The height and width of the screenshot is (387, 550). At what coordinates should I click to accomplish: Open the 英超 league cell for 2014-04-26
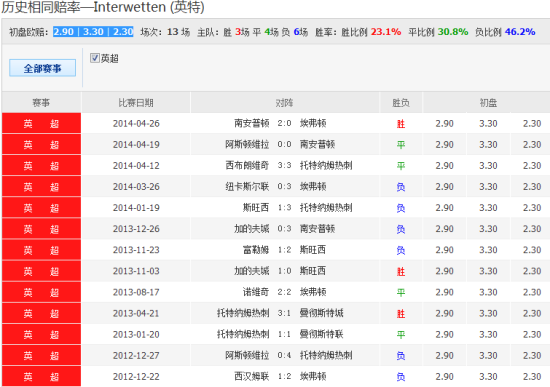[x=41, y=124]
